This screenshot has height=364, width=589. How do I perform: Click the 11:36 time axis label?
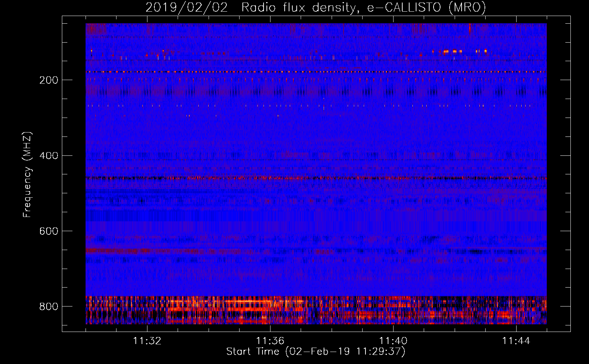[270, 341]
